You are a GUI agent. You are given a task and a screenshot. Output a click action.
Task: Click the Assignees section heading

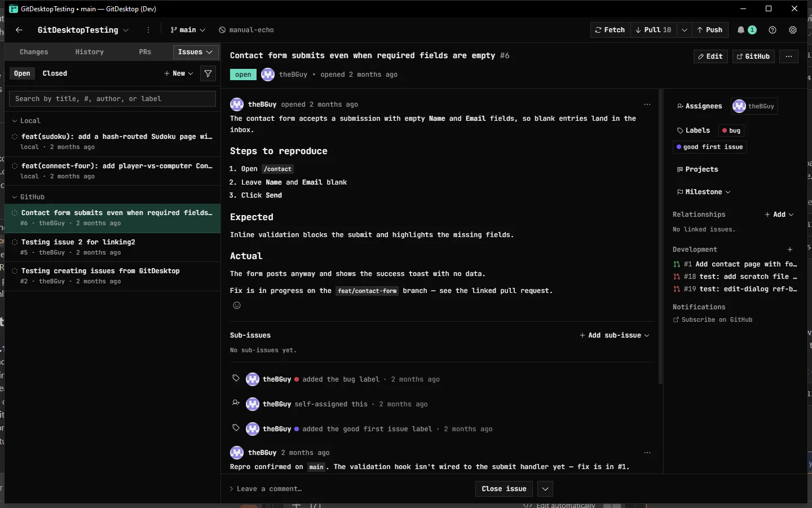point(699,106)
